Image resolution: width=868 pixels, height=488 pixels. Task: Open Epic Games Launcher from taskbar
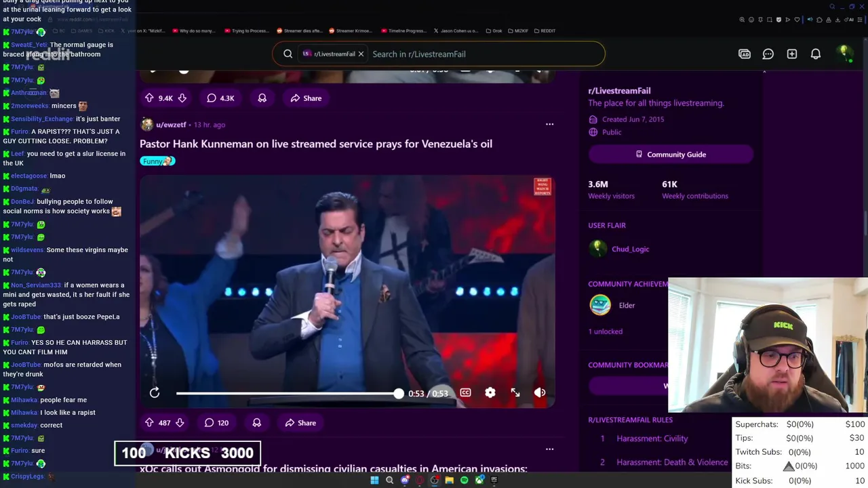(494, 480)
